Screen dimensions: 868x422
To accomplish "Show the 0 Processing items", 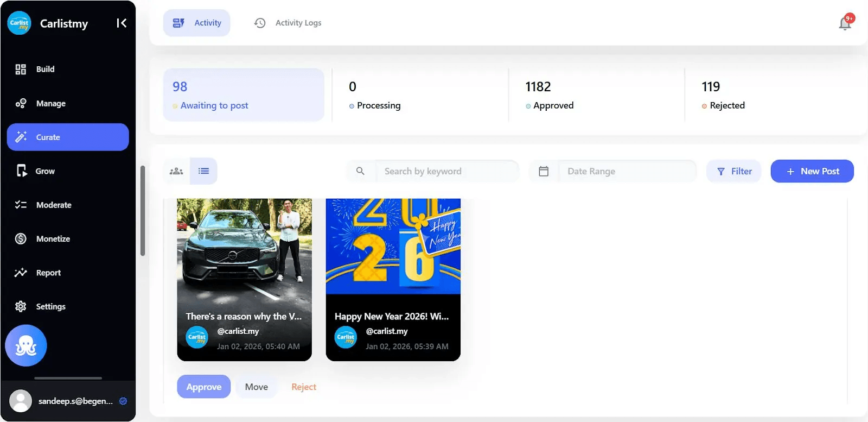I will [x=420, y=95].
